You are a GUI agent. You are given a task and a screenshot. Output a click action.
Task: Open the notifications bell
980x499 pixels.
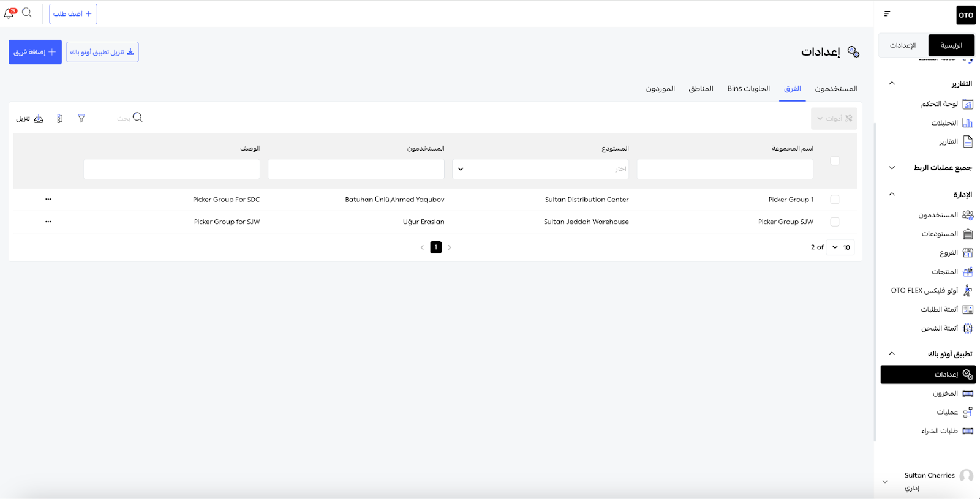click(x=9, y=13)
